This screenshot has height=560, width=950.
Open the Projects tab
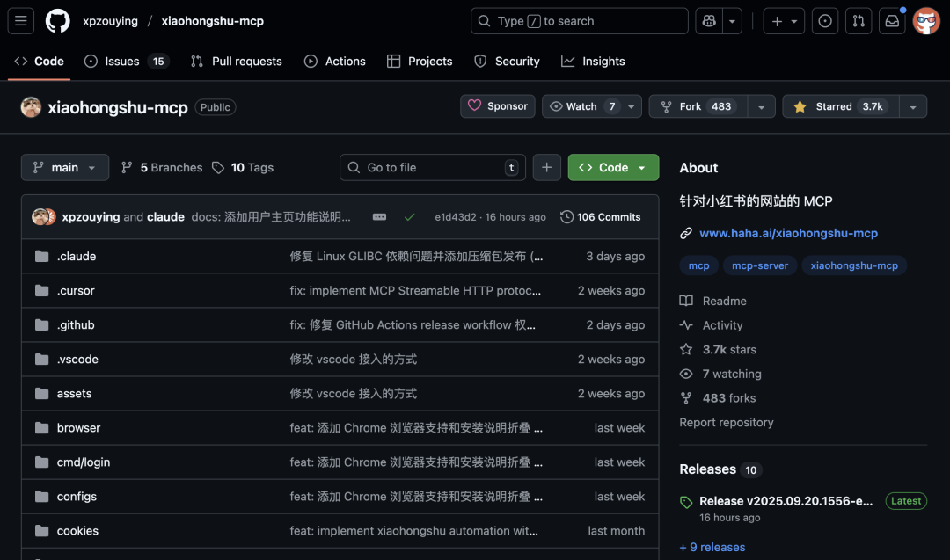pos(420,62)
